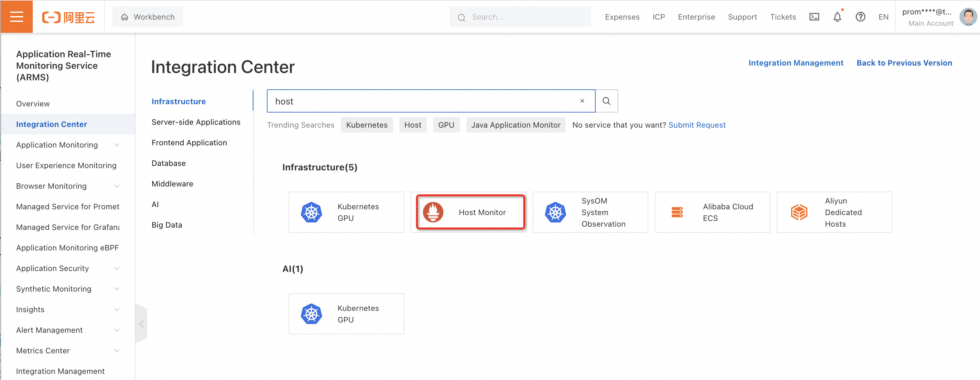The height and width of the screenshot is (380, 980).
Task: Clear the search text with the x
Action: point(582,101)
